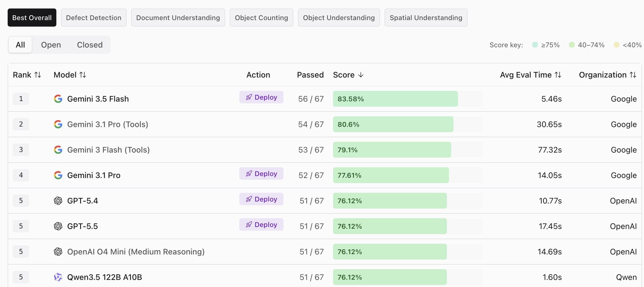Viewport: 644px width, 287px height.
Task: Click the 79.1% score bar
Action: (x=392, y=150)
